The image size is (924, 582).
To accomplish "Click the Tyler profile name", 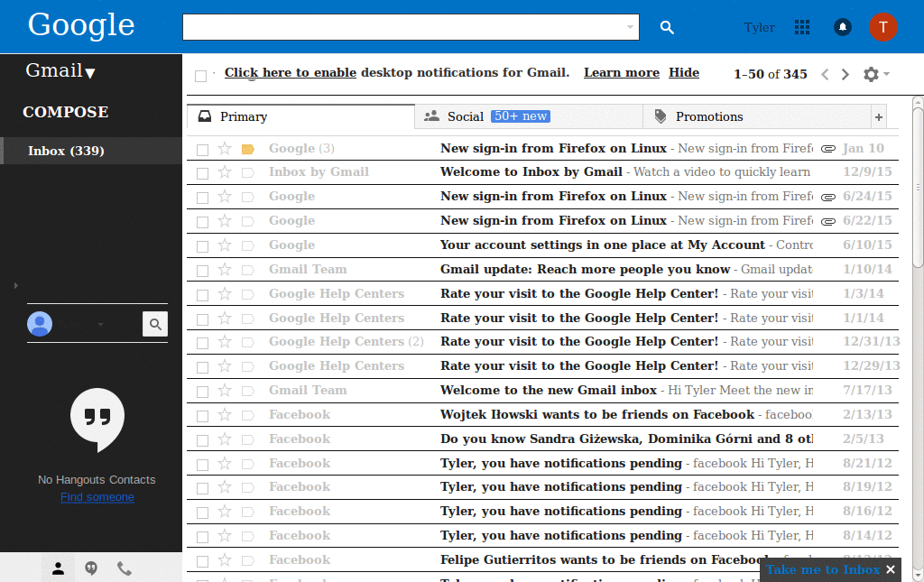I will 759,27.
